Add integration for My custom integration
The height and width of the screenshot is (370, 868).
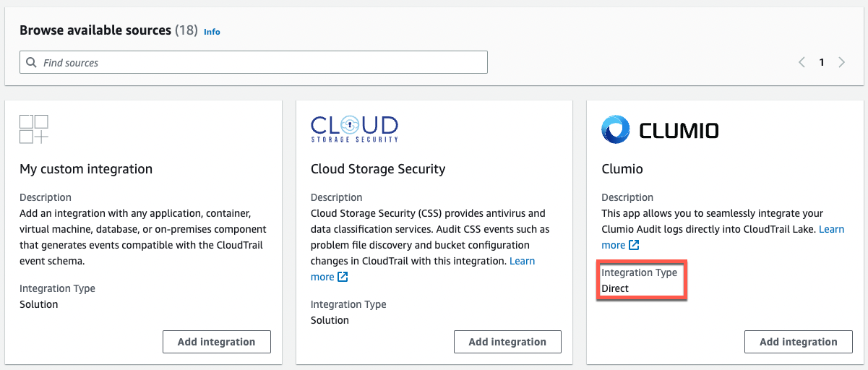(x=216, y=342)
